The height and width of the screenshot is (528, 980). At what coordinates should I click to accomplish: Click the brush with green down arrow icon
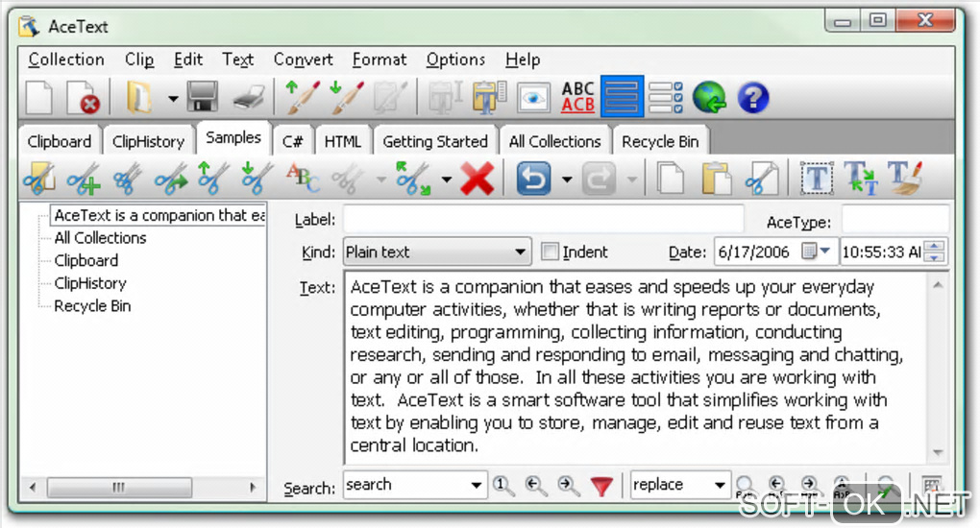(x=346, y=97)
